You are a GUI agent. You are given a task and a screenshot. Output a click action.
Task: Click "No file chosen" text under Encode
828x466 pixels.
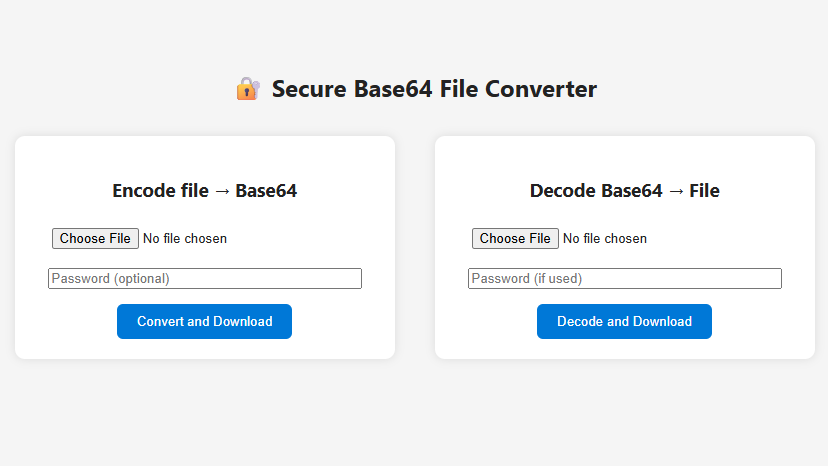pos(185,239)
